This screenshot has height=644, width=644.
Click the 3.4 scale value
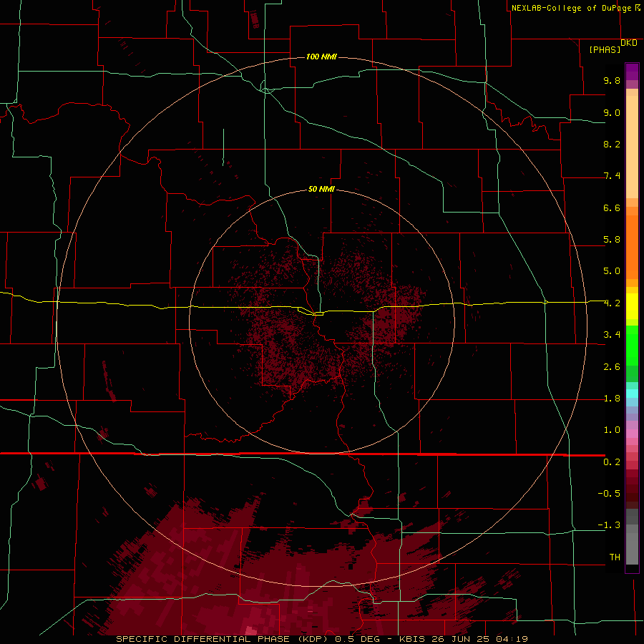click(612, 335)
